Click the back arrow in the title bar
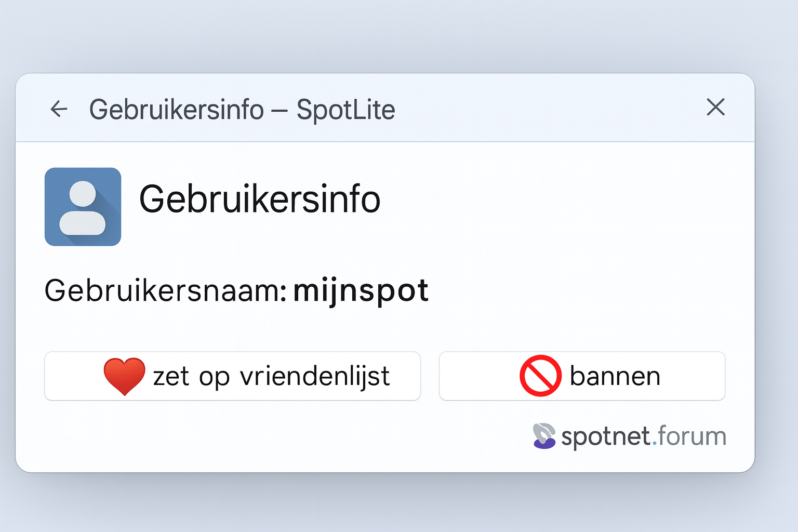Image resolution: width=798 pixels, height=532 pixels. point(59,109)
